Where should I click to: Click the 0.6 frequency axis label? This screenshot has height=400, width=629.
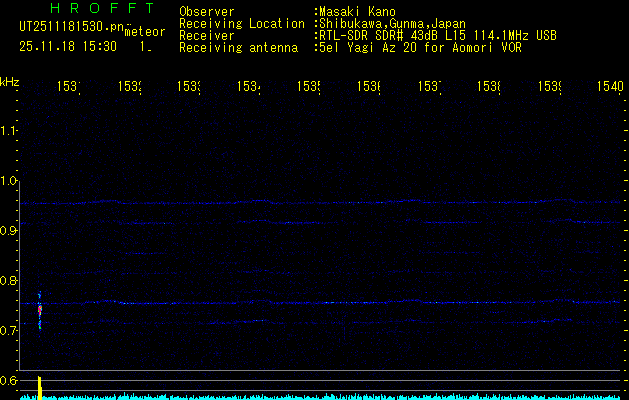pos(9,380)
